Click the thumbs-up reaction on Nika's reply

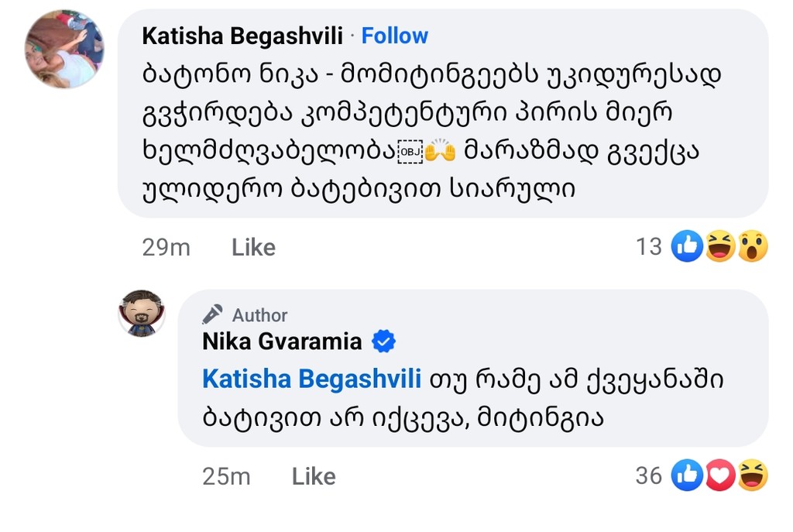point(688,475)
